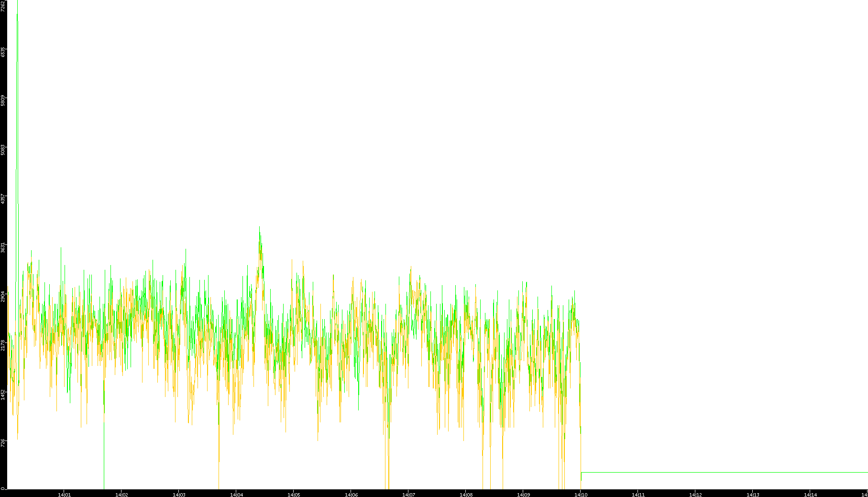Click the 4357 y-axis label
This screenshot has width=868, height=497.
(3, 199)
